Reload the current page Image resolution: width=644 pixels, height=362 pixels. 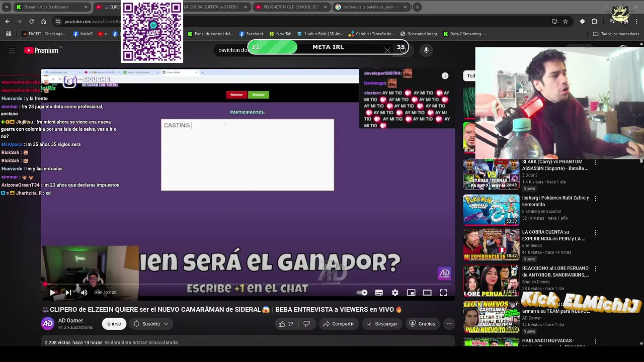[31, 22]
